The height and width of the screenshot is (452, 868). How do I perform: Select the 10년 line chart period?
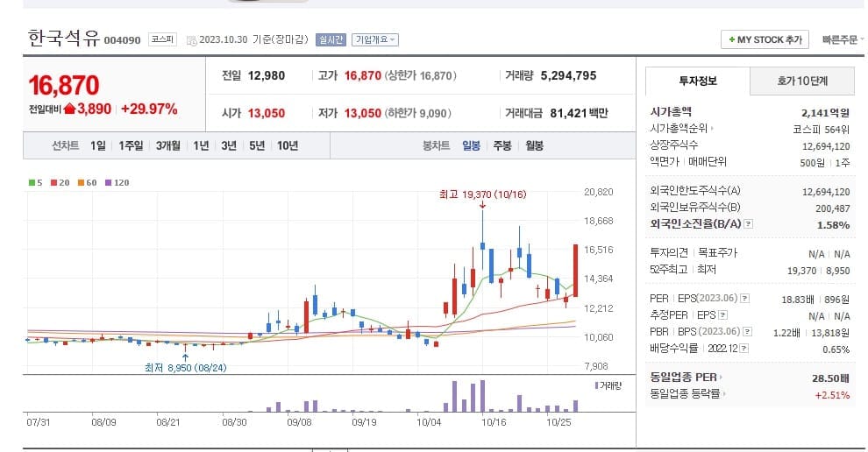click(288, 145)
